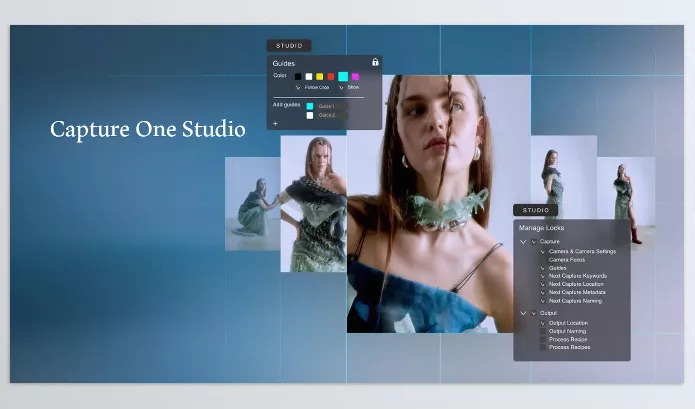Click the white swatch next to Guide 2
The width and height of the screenshot is (695, 409).
[310, 115]
